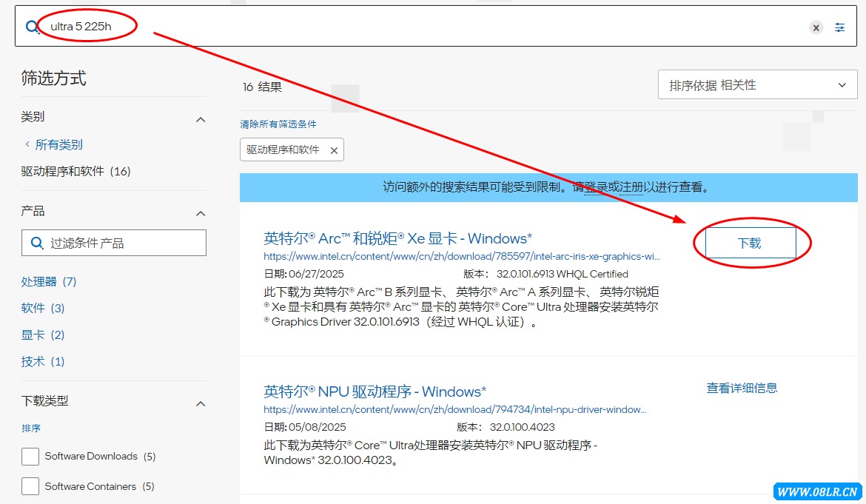
Task: Click magnifier icon in product filter
Action: tap(37, 243)
